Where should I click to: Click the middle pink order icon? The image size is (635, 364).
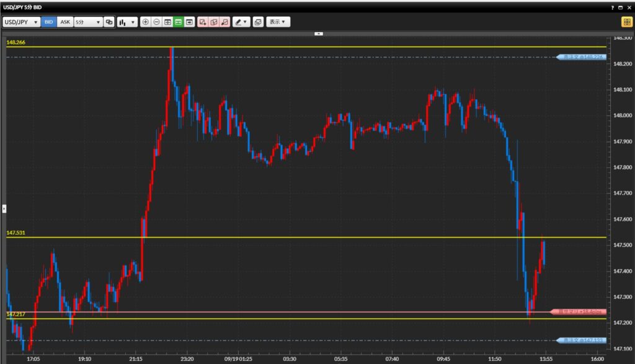pos(214,22)
